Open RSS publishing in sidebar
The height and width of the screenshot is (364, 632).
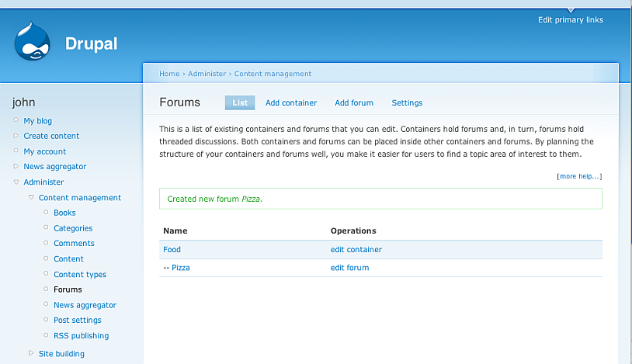pyautogui.click(x=81, y=336)
